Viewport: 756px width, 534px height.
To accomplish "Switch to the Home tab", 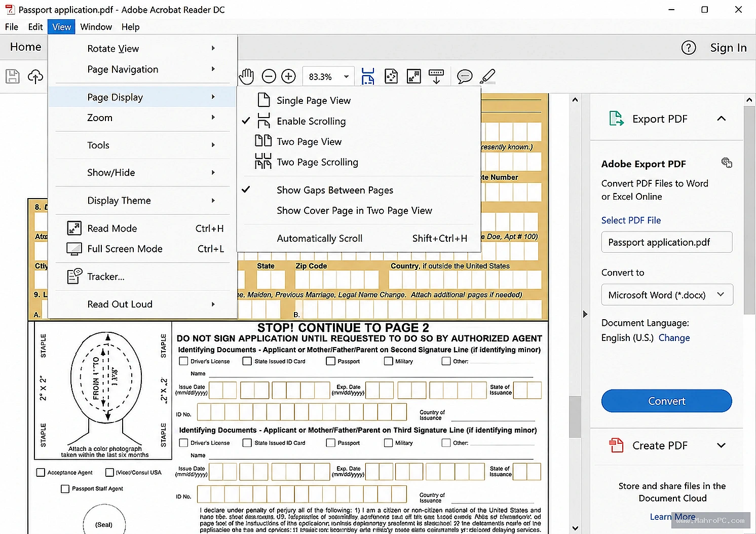I will pyautogui.click(x=25, y=47).
